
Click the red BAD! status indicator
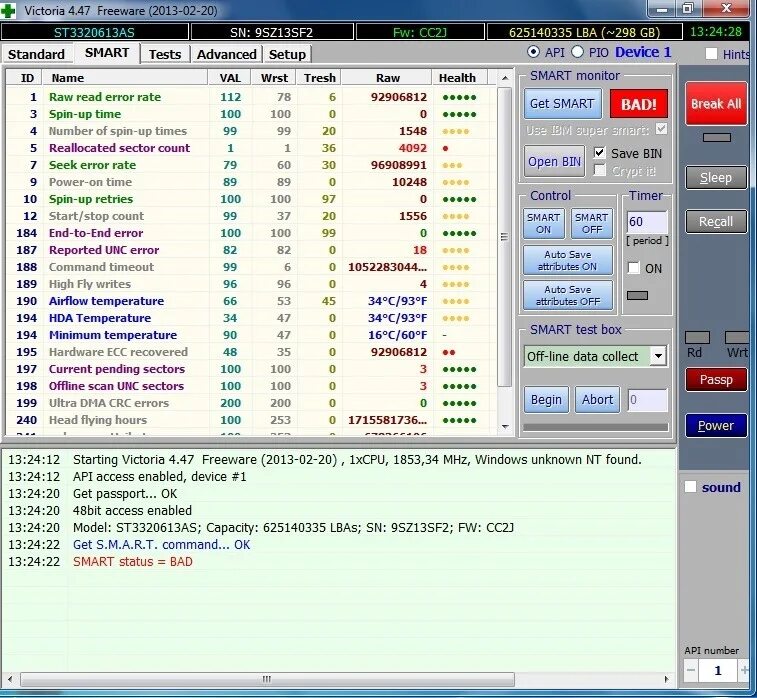[x=639, y=104]
